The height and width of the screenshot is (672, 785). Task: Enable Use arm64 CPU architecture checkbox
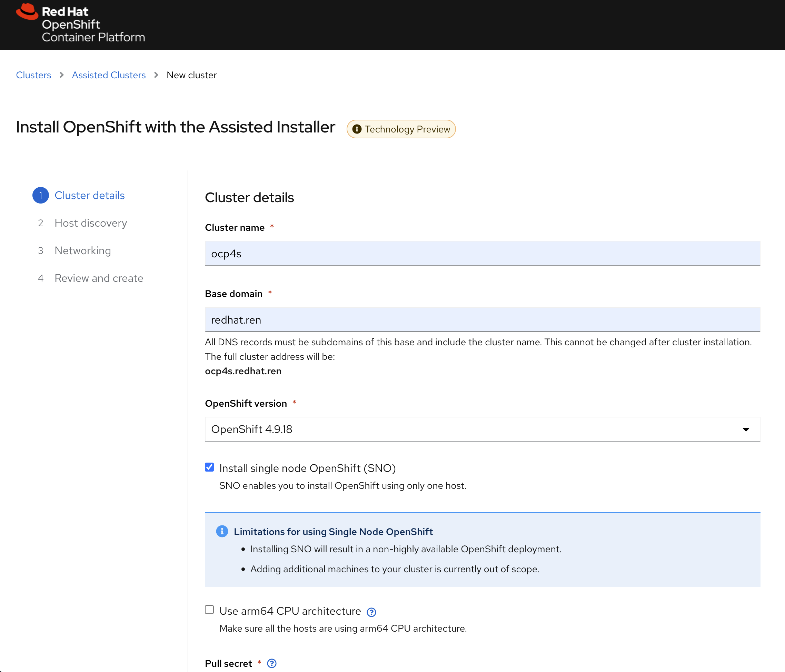[209, 610]
